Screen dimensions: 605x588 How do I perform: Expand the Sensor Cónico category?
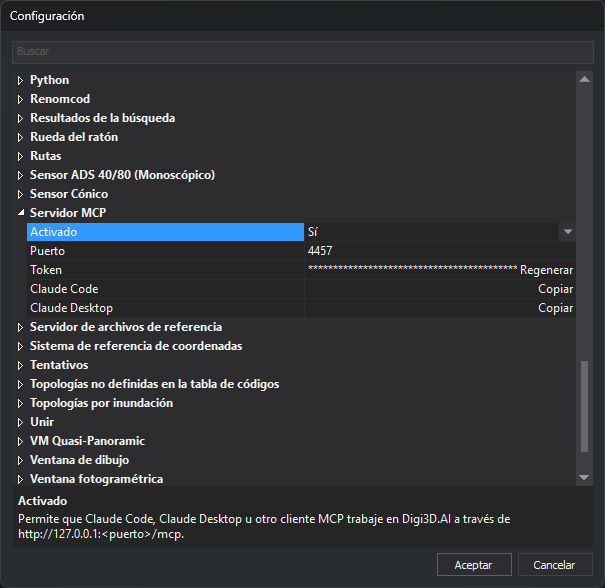(x=20, y=194)
